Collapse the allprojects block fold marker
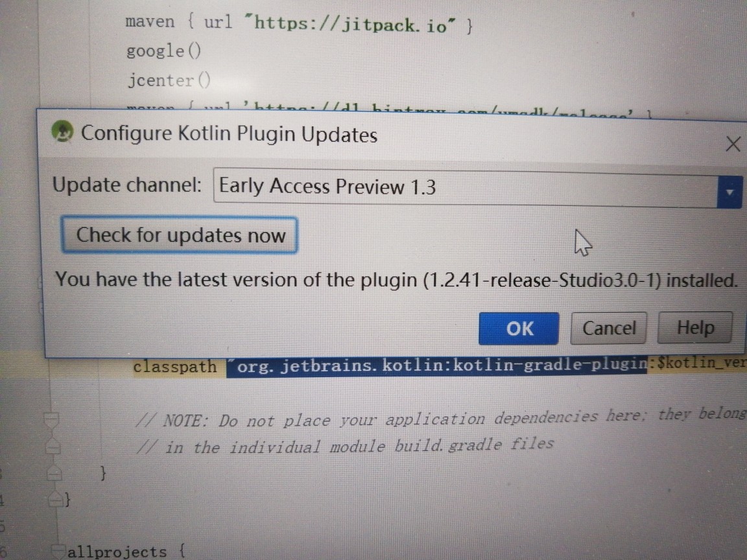 (x=58, y=551)
